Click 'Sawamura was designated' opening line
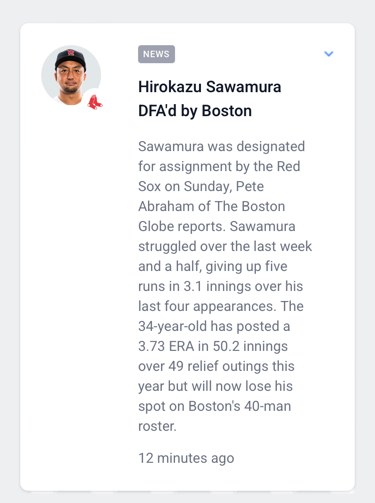The image size is (375, 503). point(222,147)
